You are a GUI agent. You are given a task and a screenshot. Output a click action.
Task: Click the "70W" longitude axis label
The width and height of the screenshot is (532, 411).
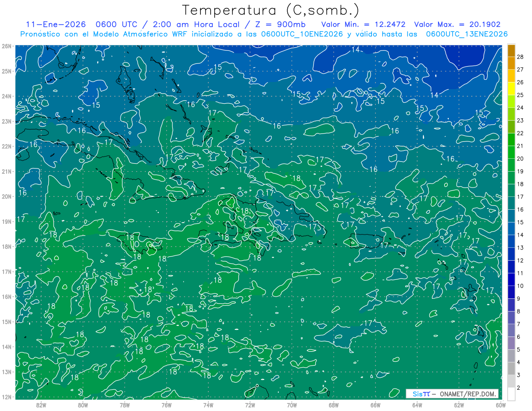pyautogui.click(x=291, y=405)
